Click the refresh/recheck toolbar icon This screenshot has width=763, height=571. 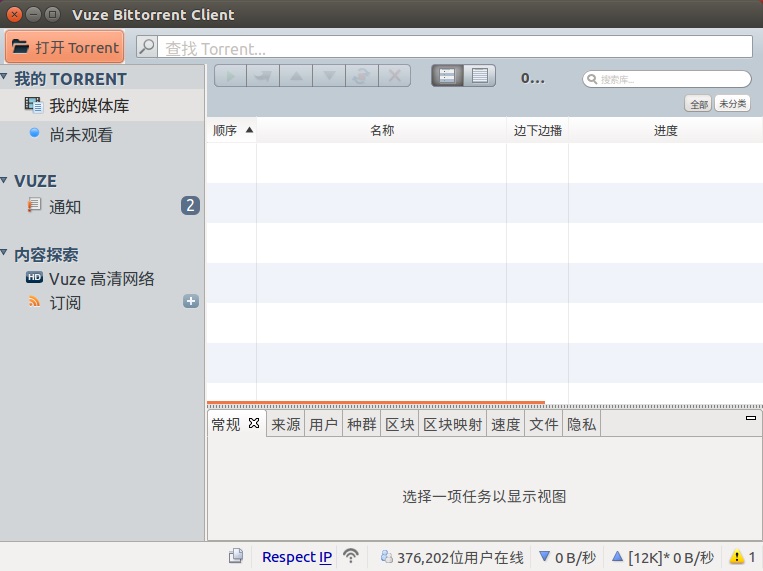[x=362, y=76]
